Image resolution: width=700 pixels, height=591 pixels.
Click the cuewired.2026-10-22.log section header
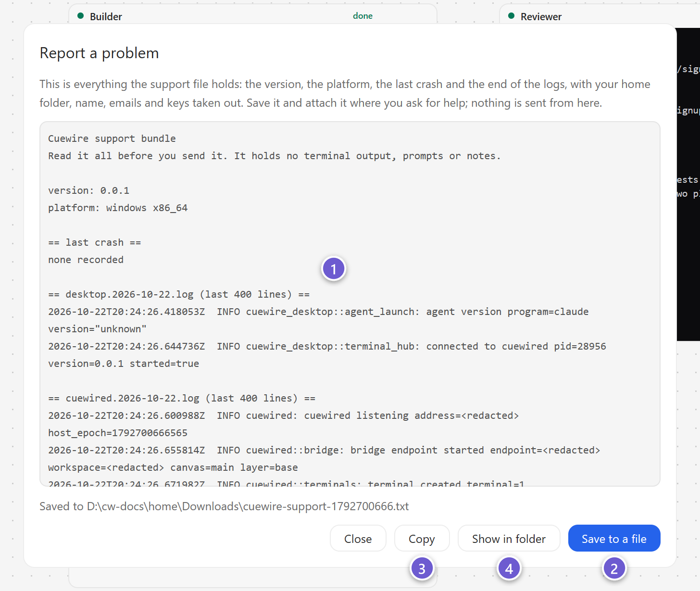point(182,398)
